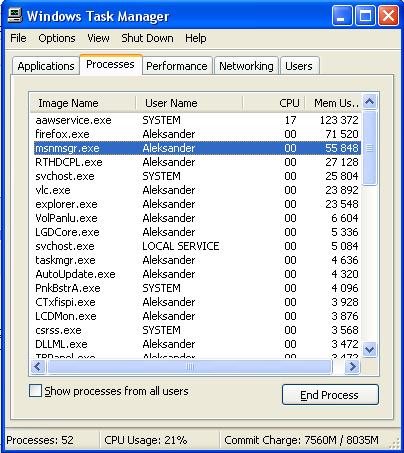Select the CTxfispi.exe process
Screen dimensions: 404x453
(x=197, y=302)
